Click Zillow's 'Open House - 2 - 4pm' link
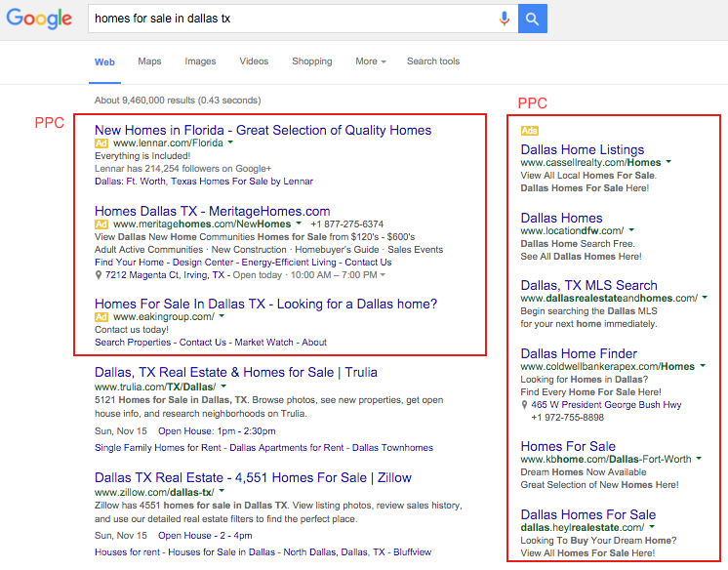The image size is (728, 570). coord(205,536)
